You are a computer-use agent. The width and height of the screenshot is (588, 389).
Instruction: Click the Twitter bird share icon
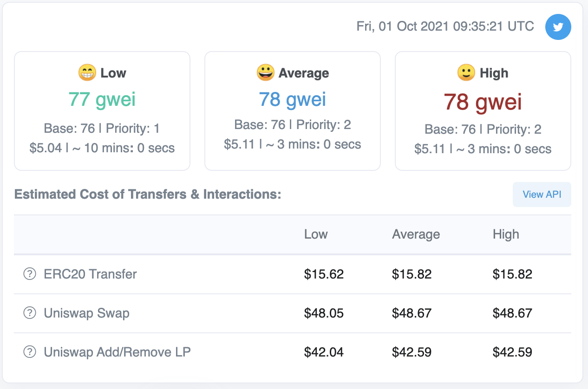[558, 27]
